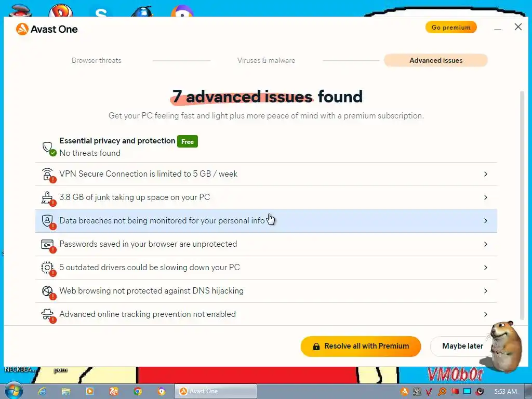Image resolution: width=532 pixels, height=399 pixels.
Task: Launch Google Chrome from taskbar
Action: [x=137, y=391]
